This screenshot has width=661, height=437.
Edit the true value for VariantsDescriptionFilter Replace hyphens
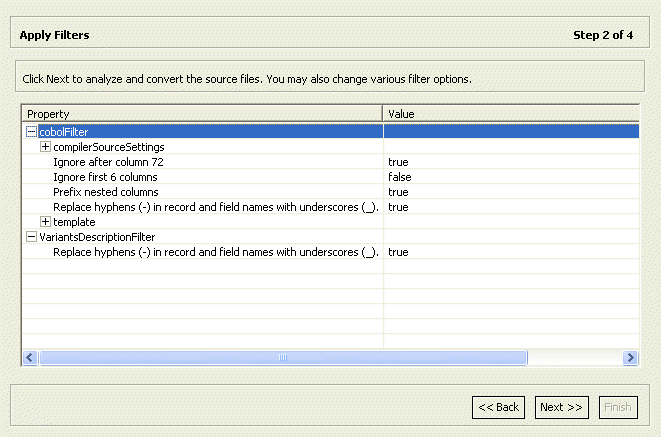(x=511, y=252)
